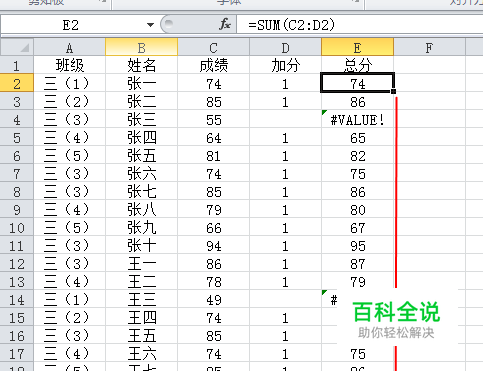Select the name cell 张三

[141, 119]
